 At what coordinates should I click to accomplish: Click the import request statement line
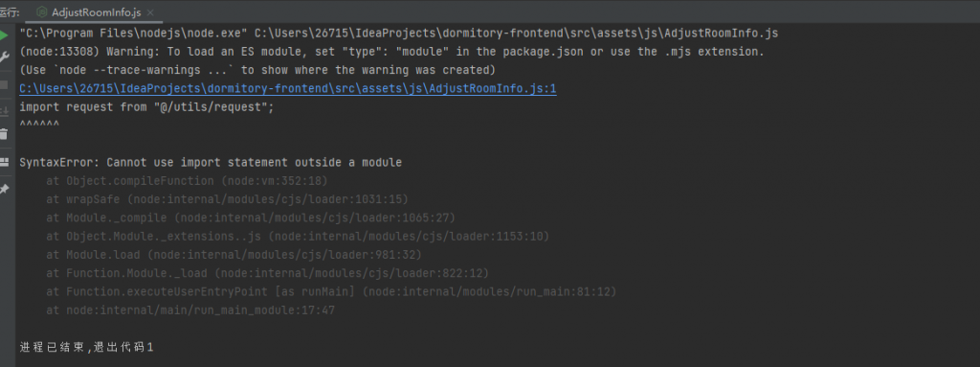point(146,107)
